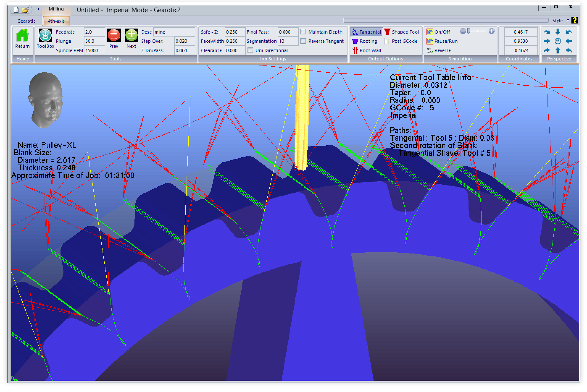Switch to the Gearotic tab
This screenshot has height=392, width=587.
[x=26, y=21]
